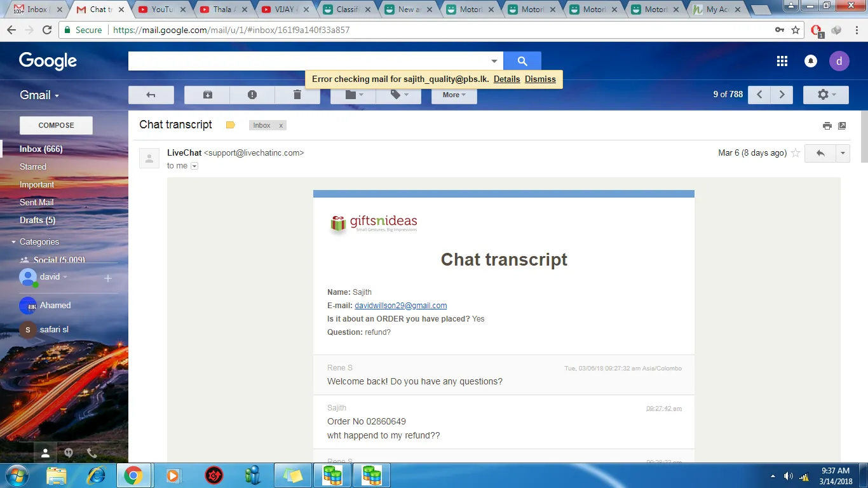Click the Chrome address bar URL

point(231,30)
